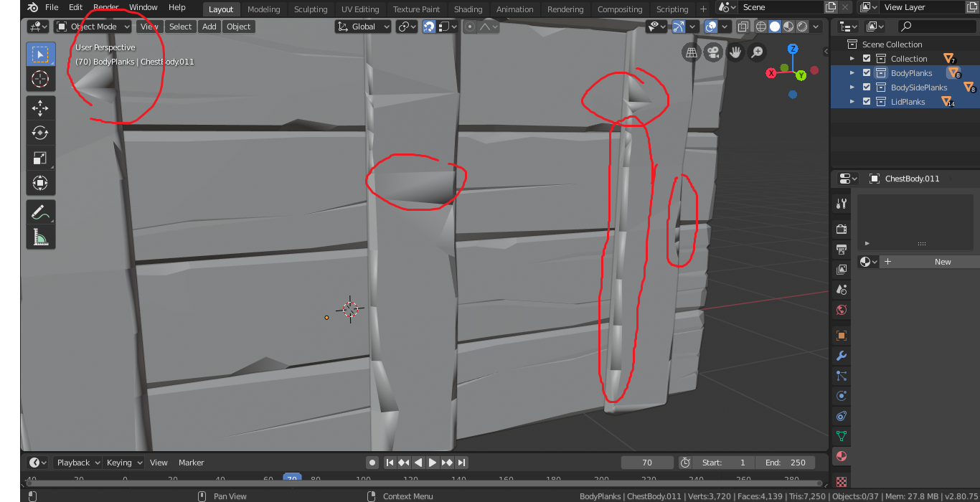Switch to rendered viewport shading

pos(802,27)
